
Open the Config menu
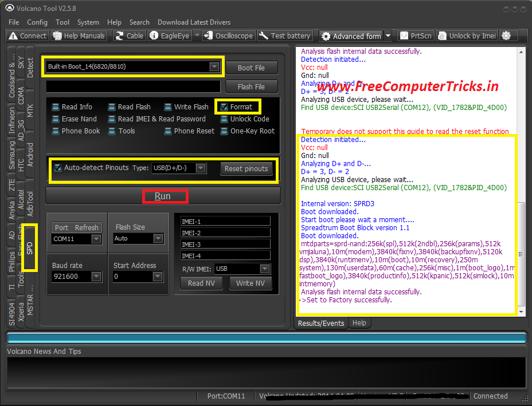(x=37, y=22)
